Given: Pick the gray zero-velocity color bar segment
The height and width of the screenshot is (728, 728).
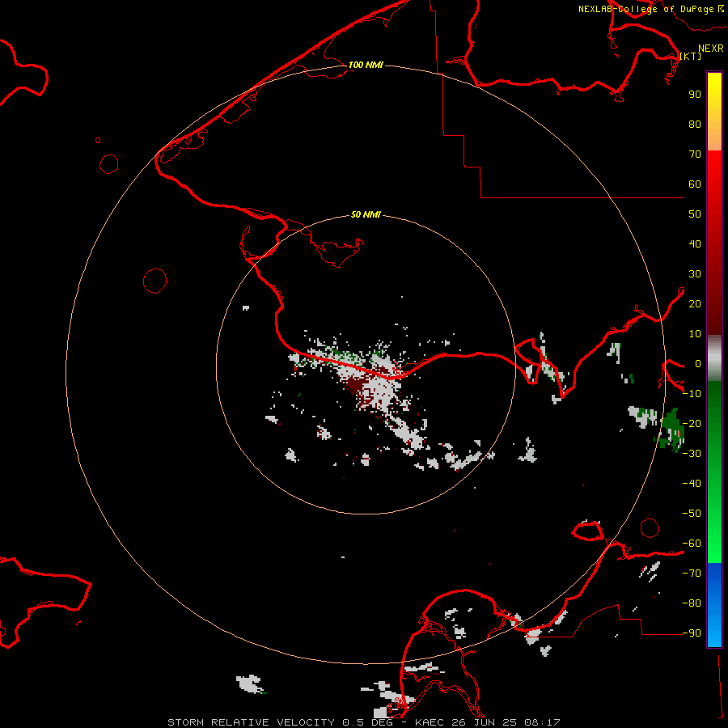Looking at the screenshot, I should [714, 358].
